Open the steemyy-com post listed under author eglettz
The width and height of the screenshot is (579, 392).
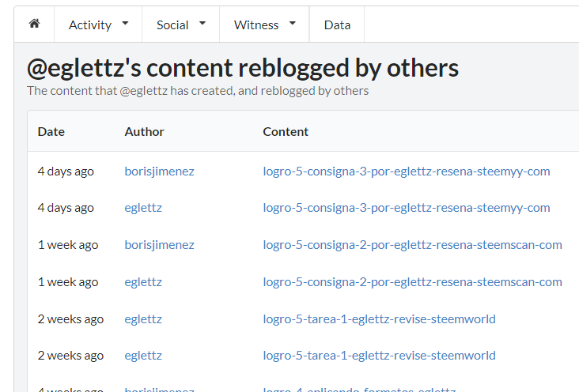click(407, 208)
